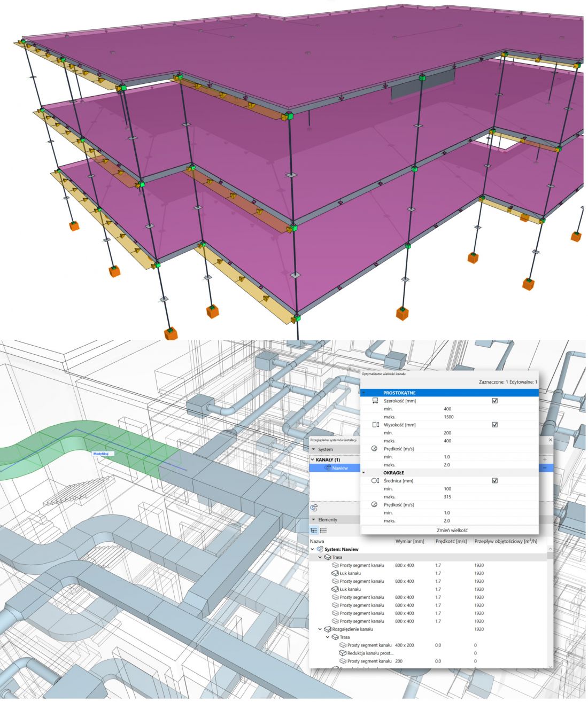
Task: Sort by Przepływ objętościowy column header
Action: tap(505, 542)
